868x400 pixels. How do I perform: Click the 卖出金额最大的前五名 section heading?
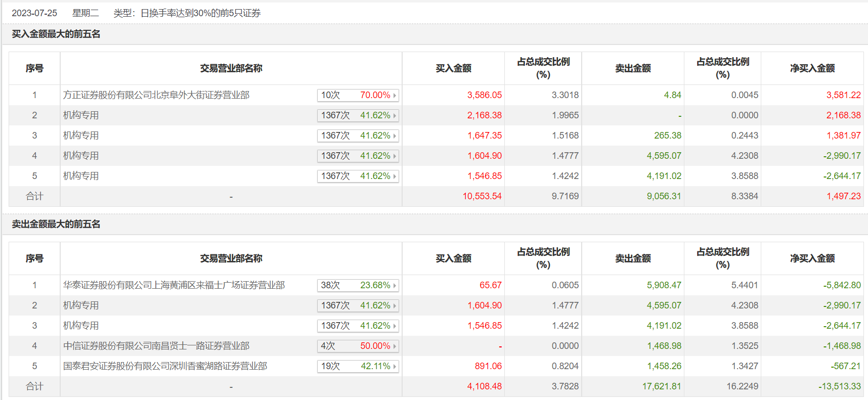[56, 224]
